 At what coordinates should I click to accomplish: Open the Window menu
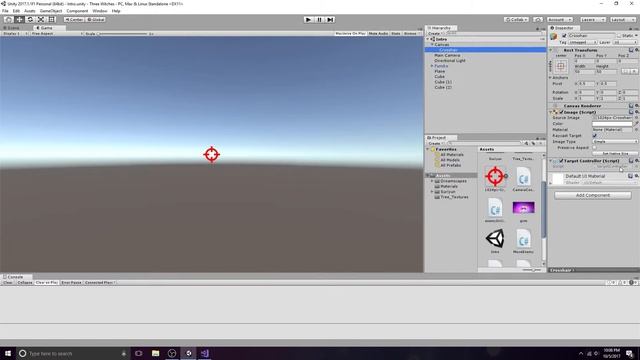tap(100, 11)
